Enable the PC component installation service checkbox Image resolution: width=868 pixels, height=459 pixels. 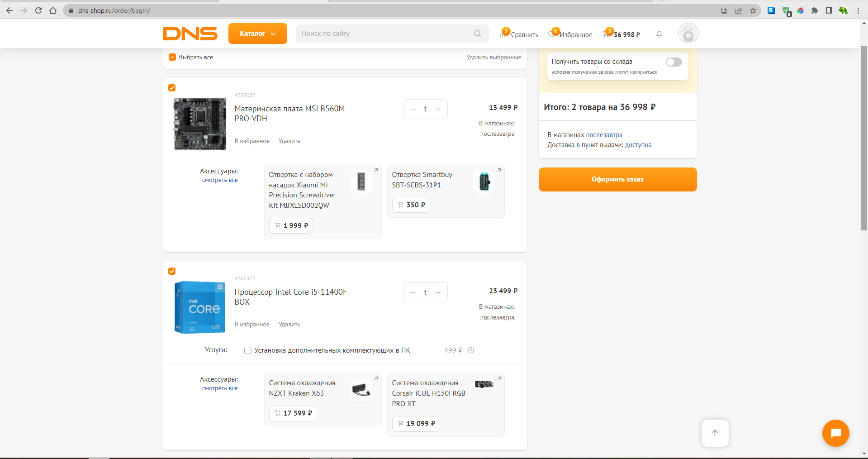click(x=248, y=350)
